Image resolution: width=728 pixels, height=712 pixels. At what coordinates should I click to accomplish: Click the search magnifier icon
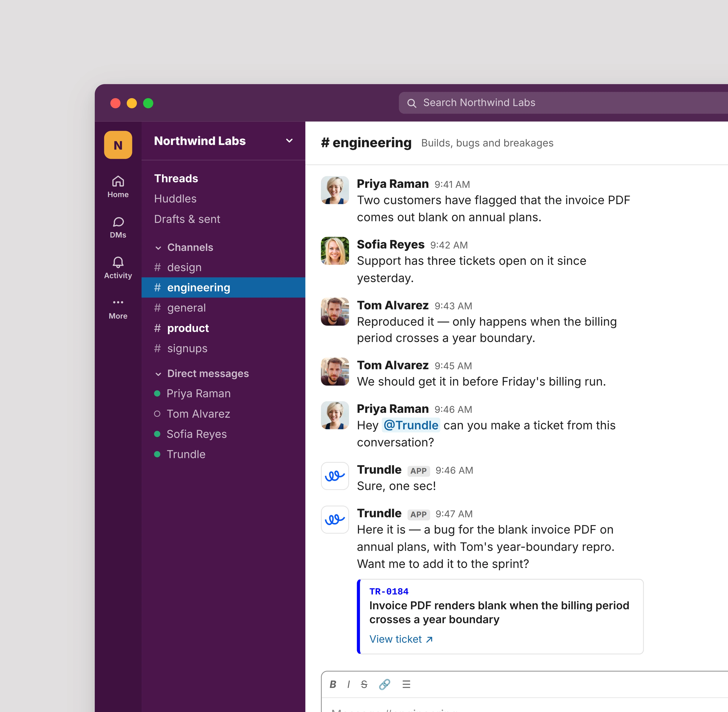412,103
